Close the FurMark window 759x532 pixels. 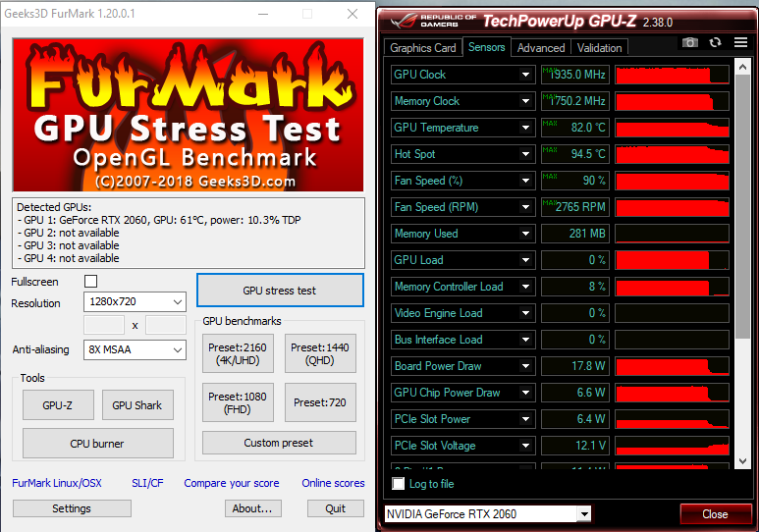tap(352, 14)
